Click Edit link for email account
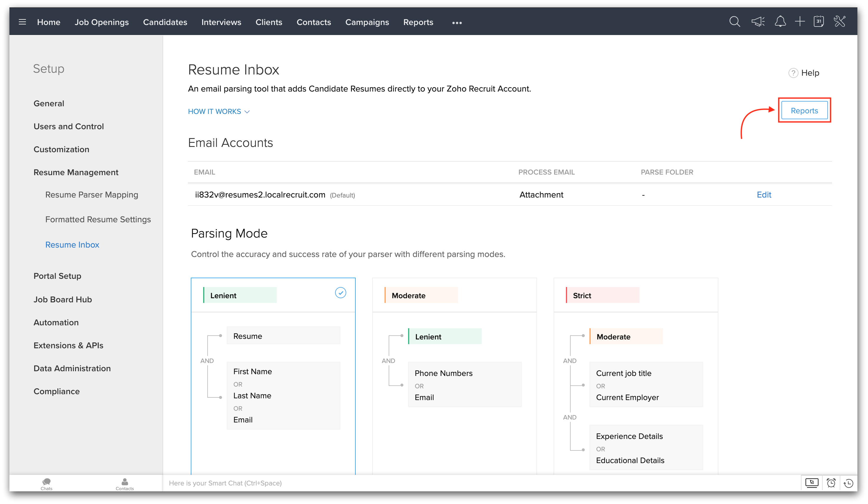The image size is (868, 504). click(x=764, y=195)
